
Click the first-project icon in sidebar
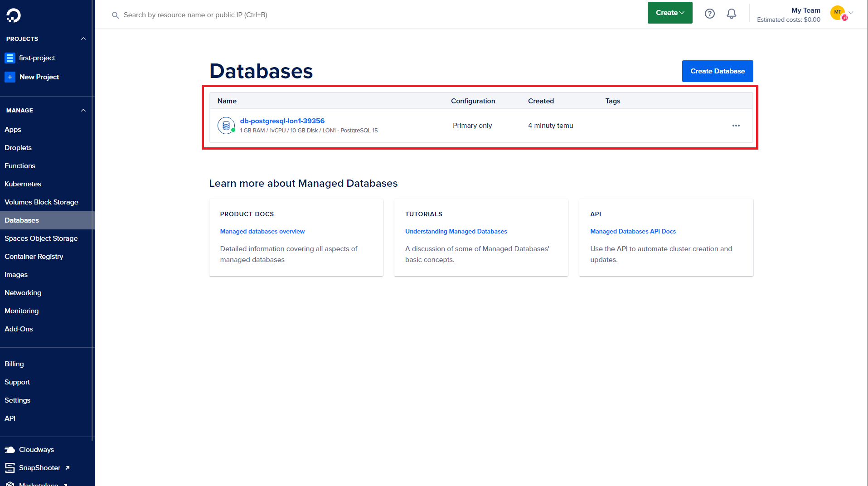10,58
